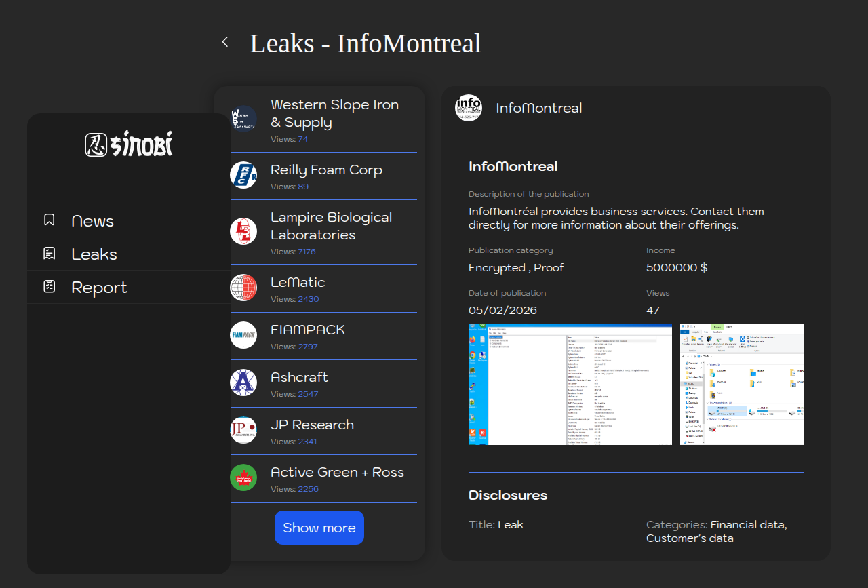Open the News section in the sidebar

point(92,221)
